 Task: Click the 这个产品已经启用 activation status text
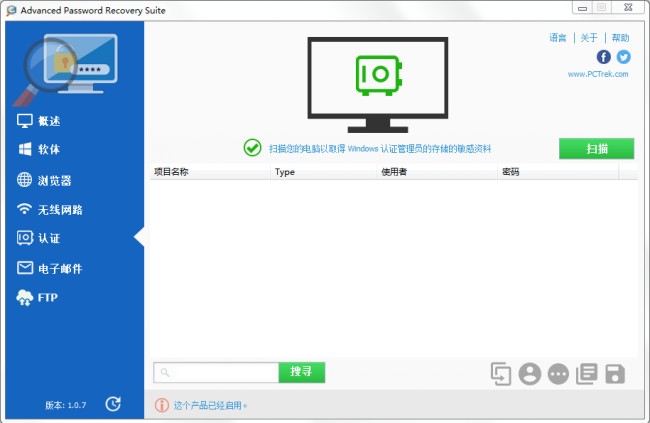pyautogui.click(x=210, y=405)
